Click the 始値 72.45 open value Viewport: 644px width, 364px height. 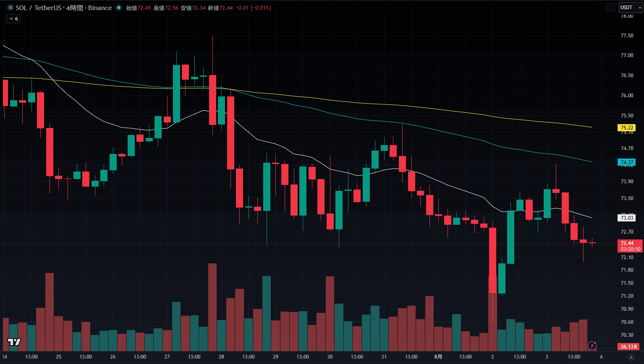click(x=139, y=8)
